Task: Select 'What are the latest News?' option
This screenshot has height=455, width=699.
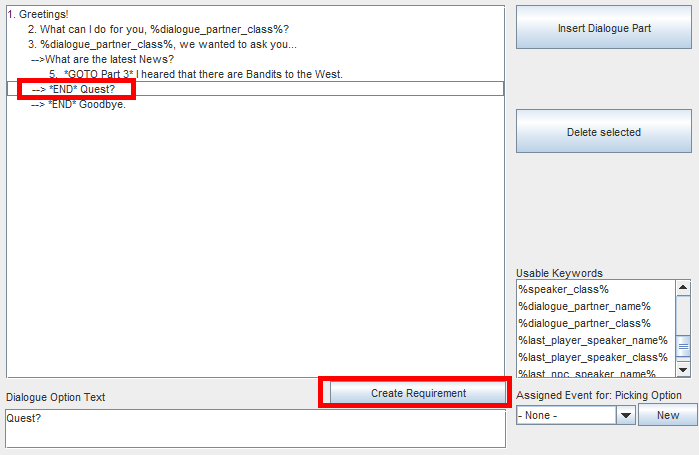Action: (102, 60)
